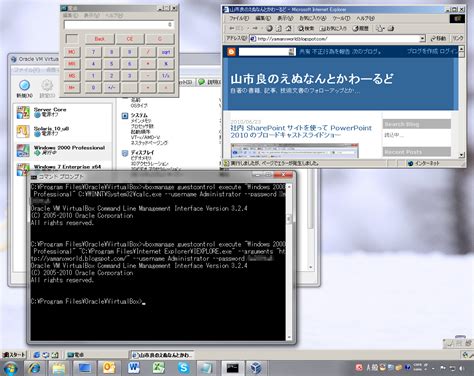Click the Stop icon in IE toolbar
This screenshot has width=474, height=376.
click(x=270, y=29)
